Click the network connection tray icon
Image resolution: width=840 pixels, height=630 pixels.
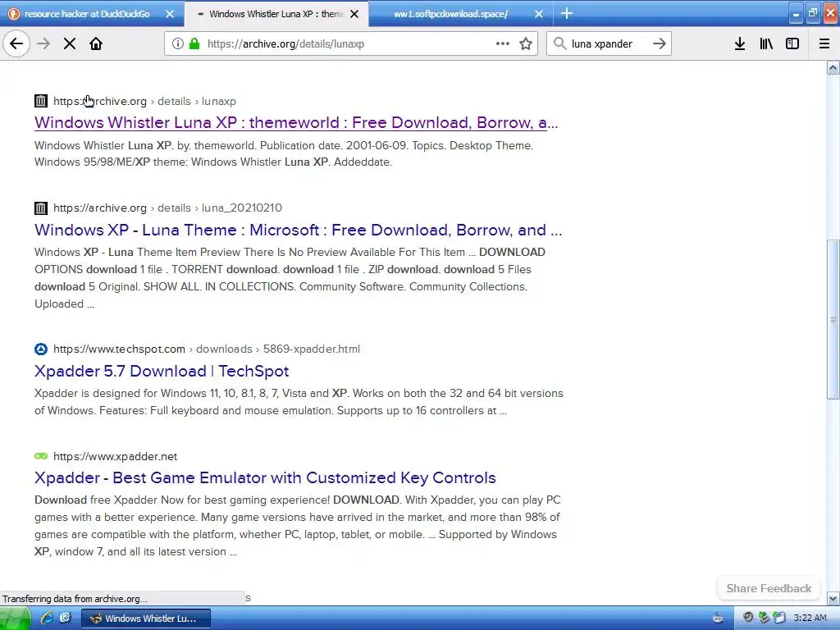[764, 619]
